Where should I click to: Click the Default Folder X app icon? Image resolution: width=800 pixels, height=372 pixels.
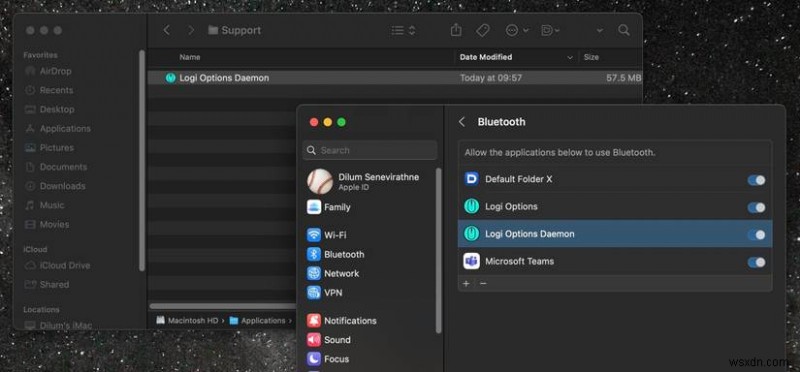(471, 179)
